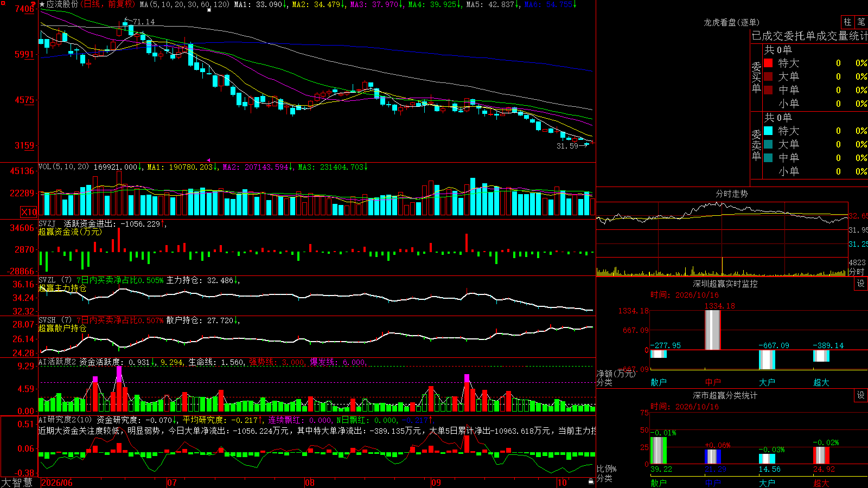Click the magenta arrow marker above the volume panel
Image resolution: width=868 pixels, height=488 pixels.
point(209,160)
